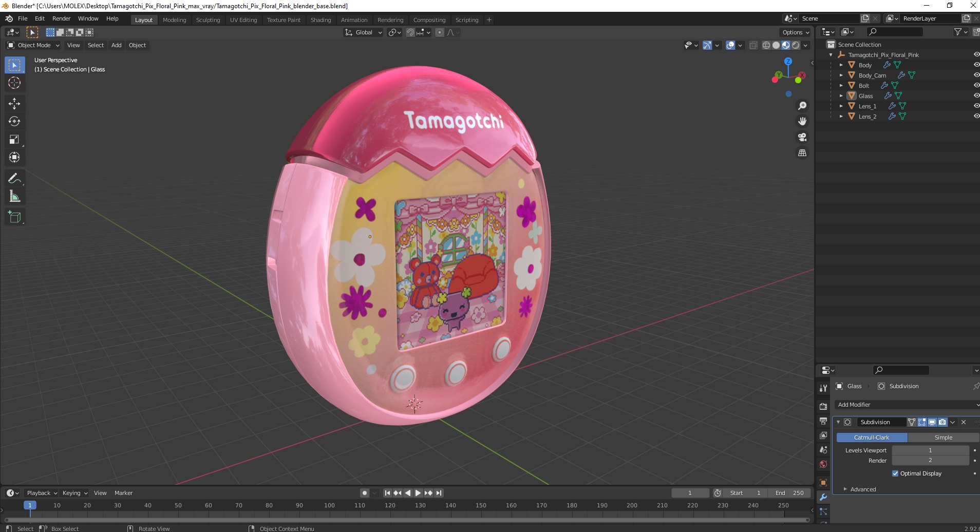The image size is (980, 532).
Task: Hide the Lens_1 object in outliner
Action: pos(976,106)
